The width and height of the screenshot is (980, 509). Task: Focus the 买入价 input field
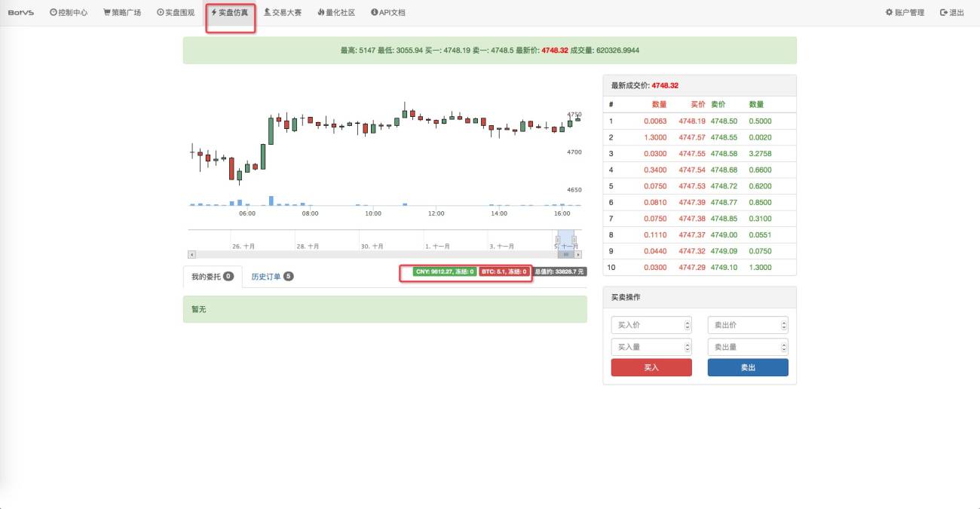pyautogui.click(x=651, y=325)
